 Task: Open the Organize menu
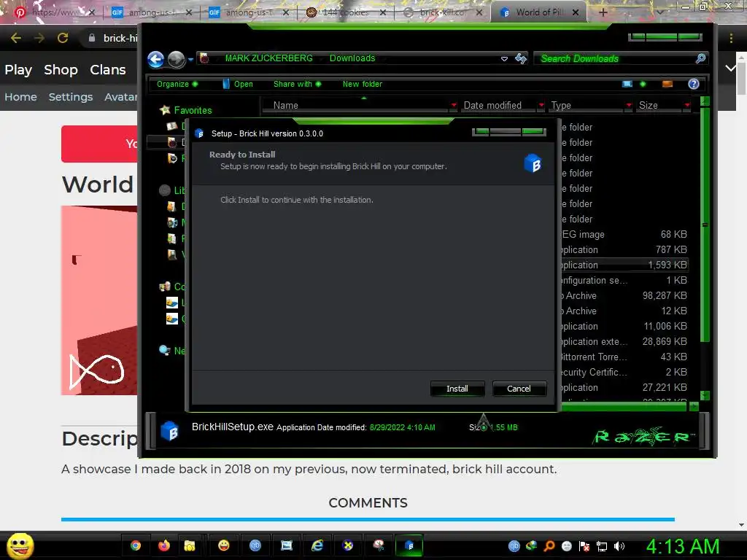(x=177, y=84)
